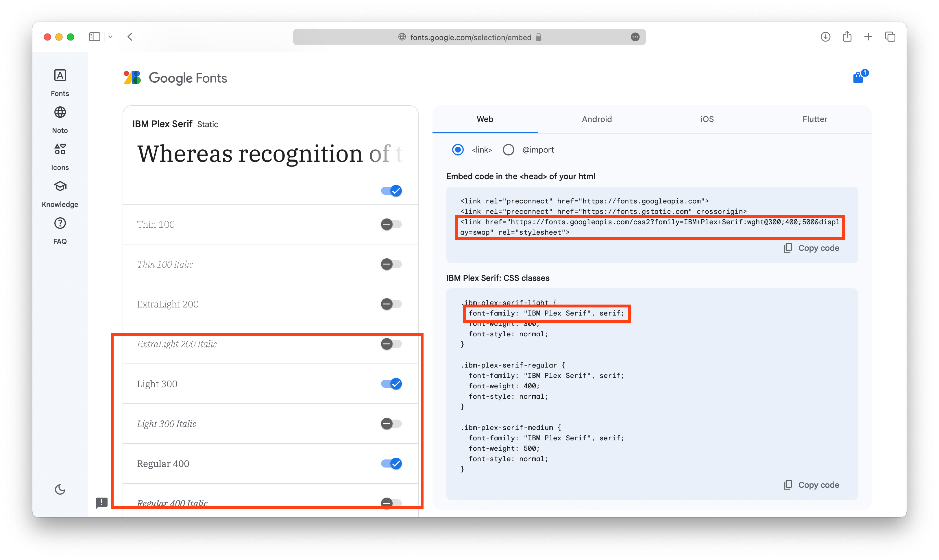
Task: Open Safari downloads
Action: 825,37
